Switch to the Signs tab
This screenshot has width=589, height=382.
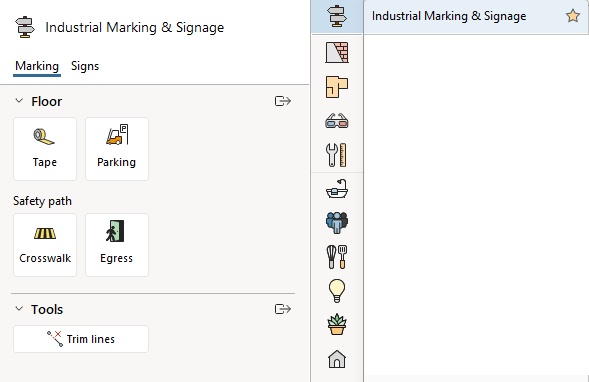coord(85,66)
